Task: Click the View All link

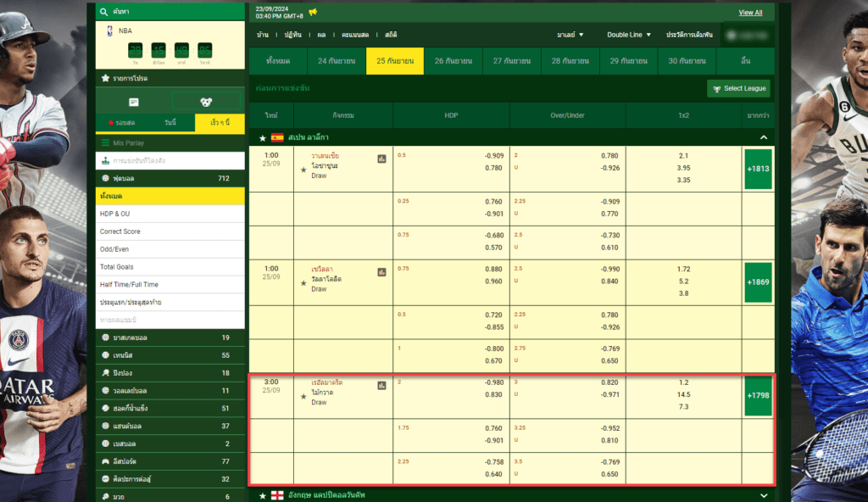Action: 750,13
